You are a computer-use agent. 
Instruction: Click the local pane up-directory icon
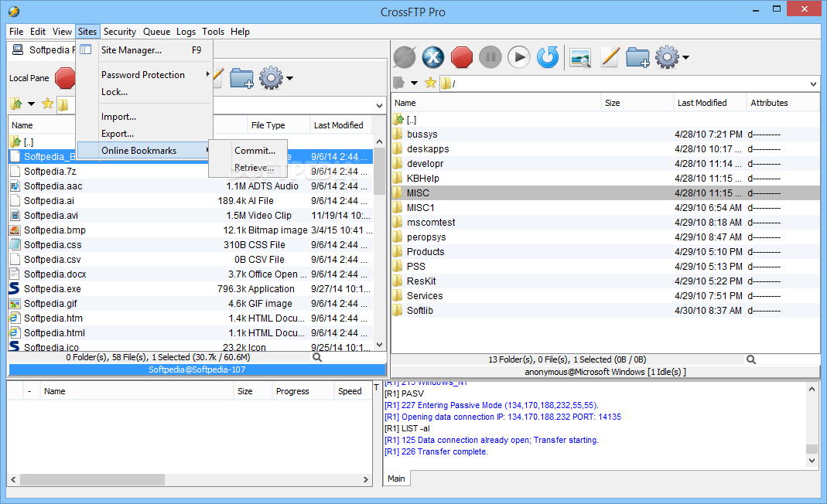pyautogui.click(x=16, y=104)
